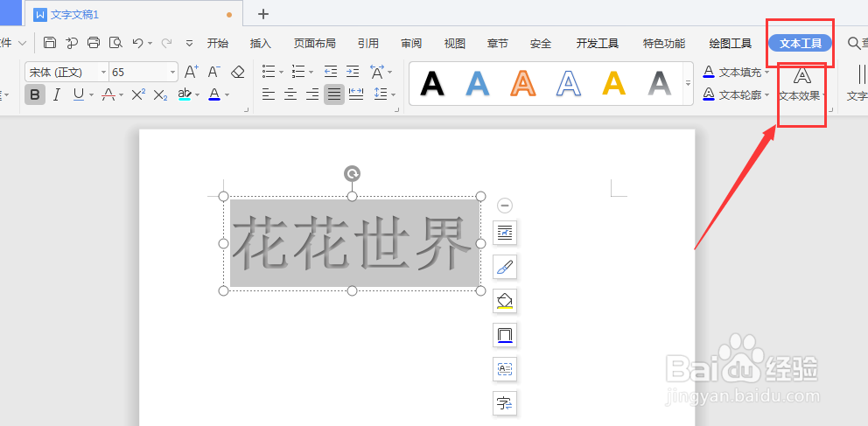Toggle Subscript formatting
The width and height of the screenshot is (868, 426).
pos(160,94)
